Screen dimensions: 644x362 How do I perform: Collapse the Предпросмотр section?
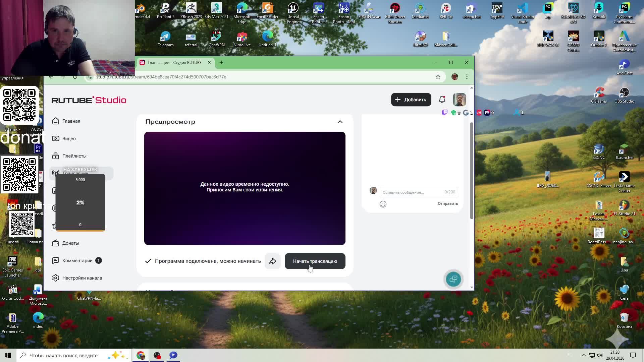coord(340,122)
